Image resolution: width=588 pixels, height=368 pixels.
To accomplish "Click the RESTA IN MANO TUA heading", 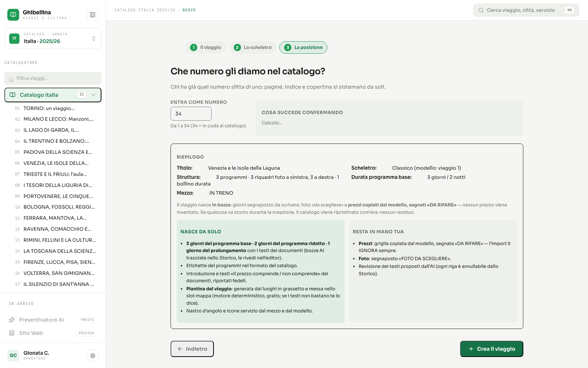I will coord(378,232).
